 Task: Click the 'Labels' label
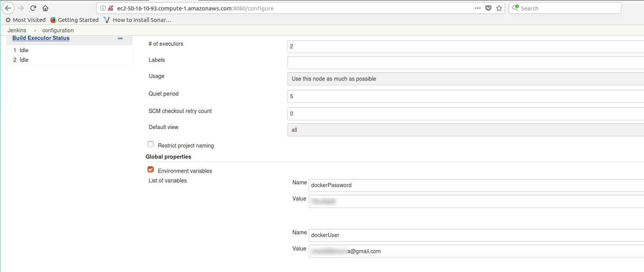point(157,60)
